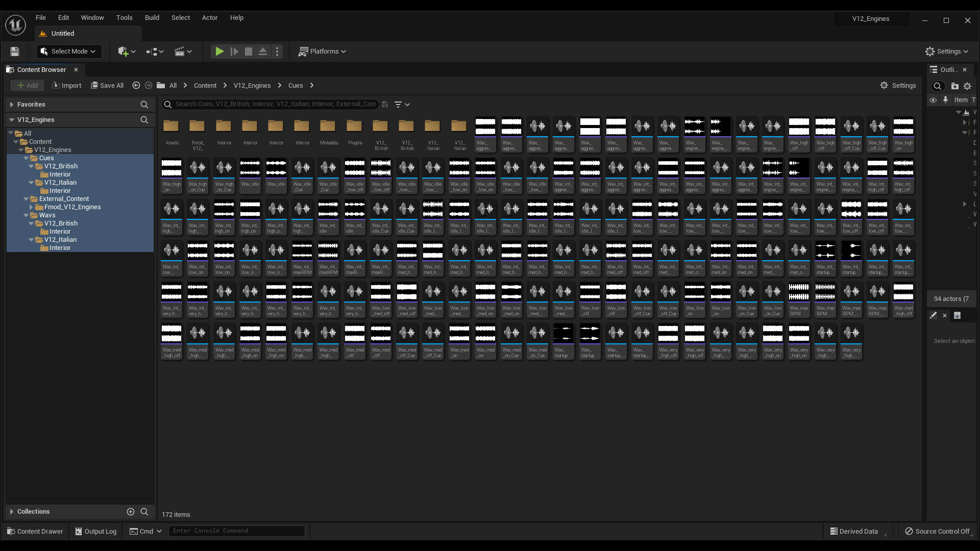This screenshot has height=551, width=980.
Task: Click the eject from player icon
Action: pyautogui.click(x=262, y=51)
